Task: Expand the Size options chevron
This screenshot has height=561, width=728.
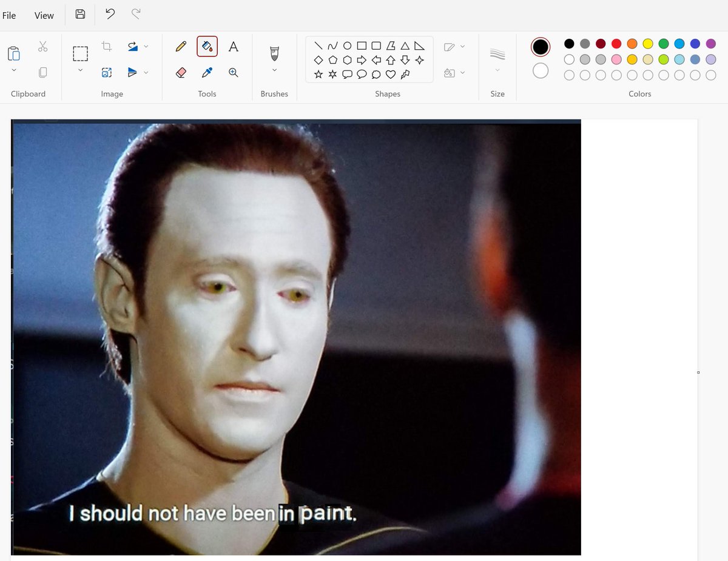Action: point(497,70)
